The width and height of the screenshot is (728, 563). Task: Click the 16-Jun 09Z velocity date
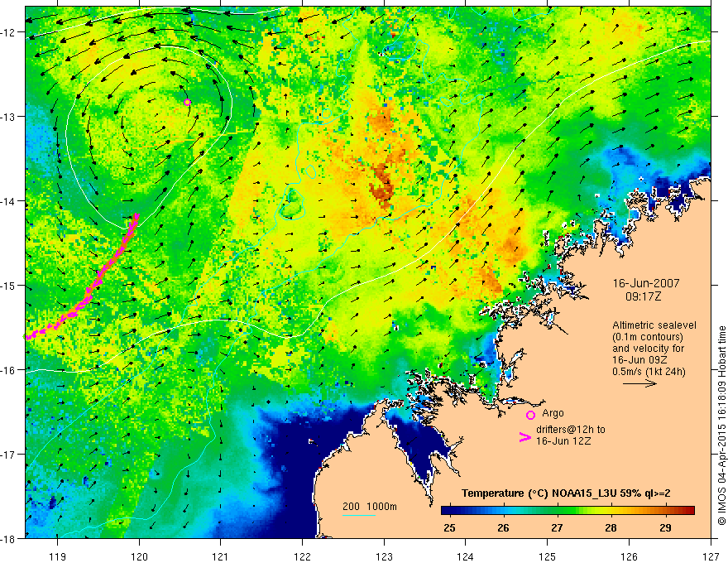[x=639, y=359]
